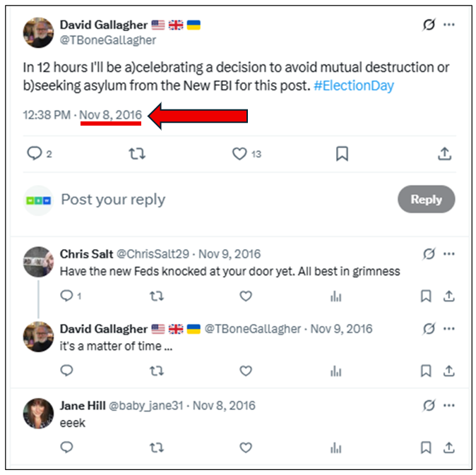Open more options on Jane Hill's reply
The height and width of the screenshot is (475, 476).
tap(449, 406)
